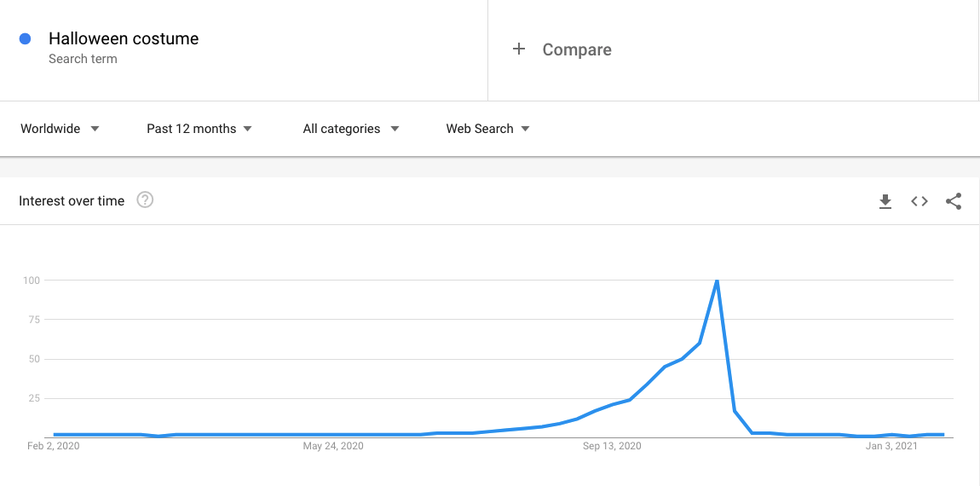Click the Jan 3, 2021 axis label
The width and height of the screenshot is (980, 486).
click(x=892, y=446)
